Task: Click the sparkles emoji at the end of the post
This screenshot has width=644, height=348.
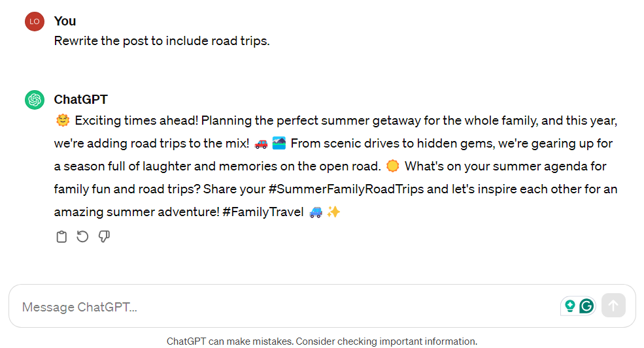Action: coord(333,212)
